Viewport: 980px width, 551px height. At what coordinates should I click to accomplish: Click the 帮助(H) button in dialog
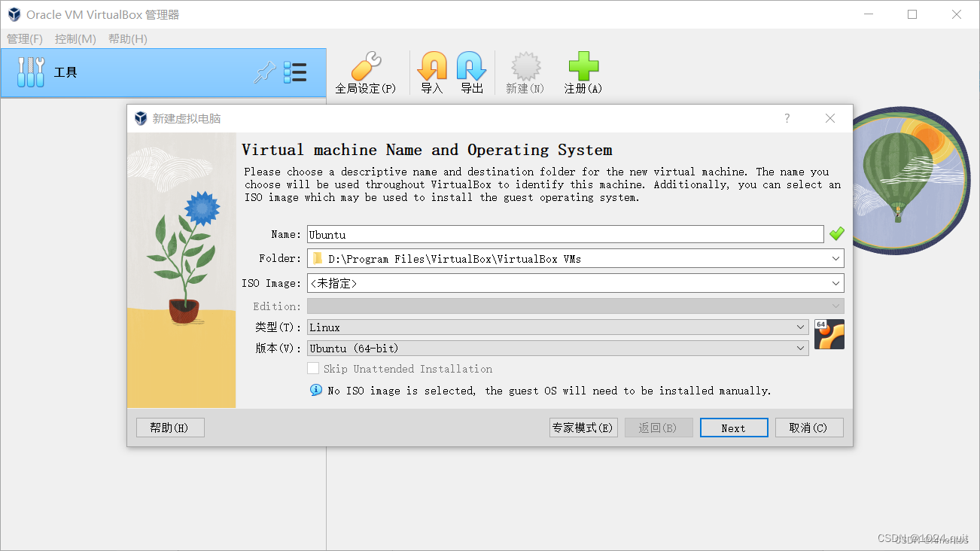pos(170,428)
